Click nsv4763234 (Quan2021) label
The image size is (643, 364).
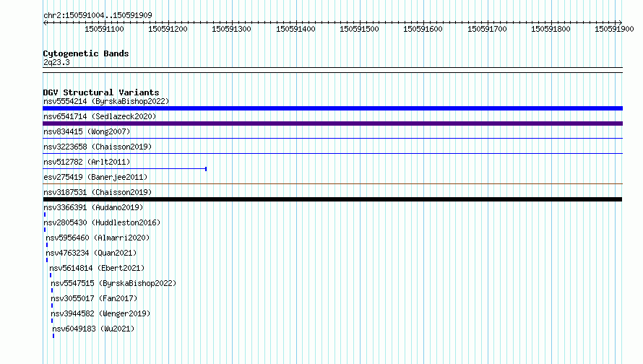click(91, 253)
